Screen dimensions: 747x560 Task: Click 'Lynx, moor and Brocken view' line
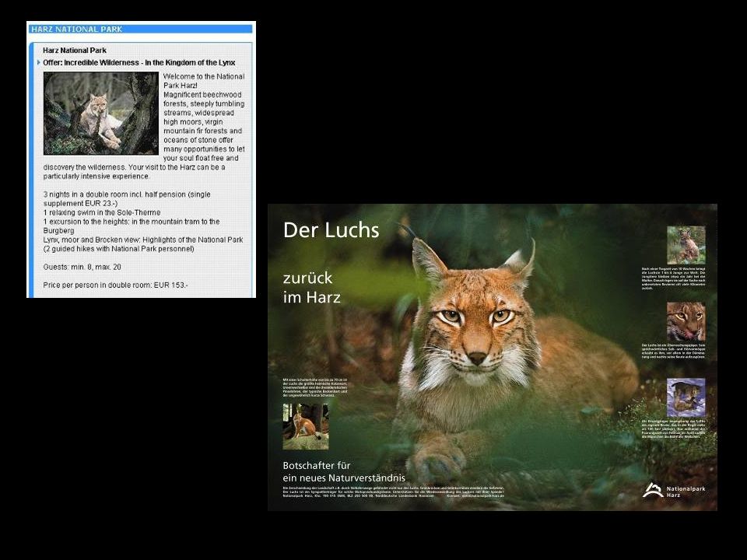[143, 243]
